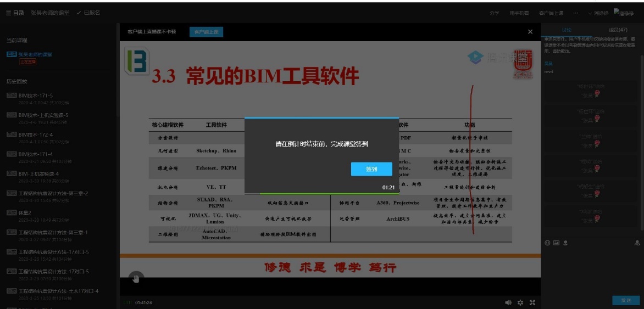Open replay BIM技术-172-4
This screenshot has height=309, width=644.
[36, 134]
